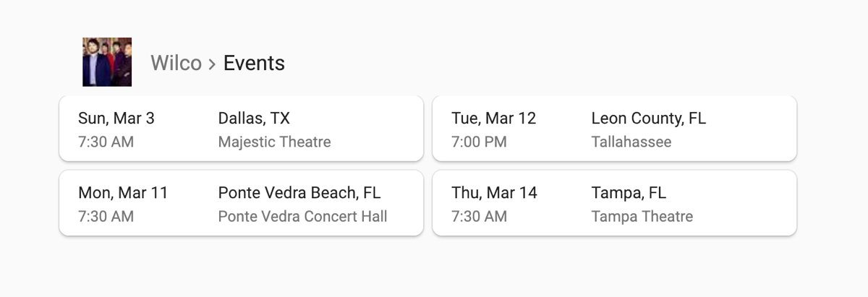This screenshot has height=297, width=868.
Task: Click the 7:30 AM time on Tampa event
Action: point(479,216)
